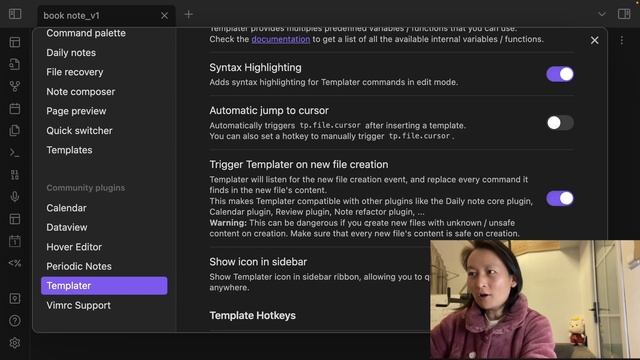Follow the documentation link
640x360 pixels.
pyautogui.click(x=281, y=39)
